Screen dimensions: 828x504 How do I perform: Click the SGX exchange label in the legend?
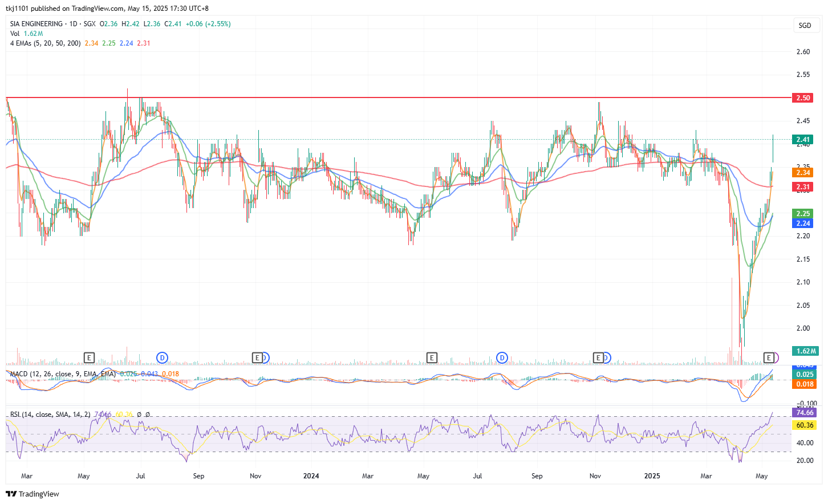click(x=90, y=24)
